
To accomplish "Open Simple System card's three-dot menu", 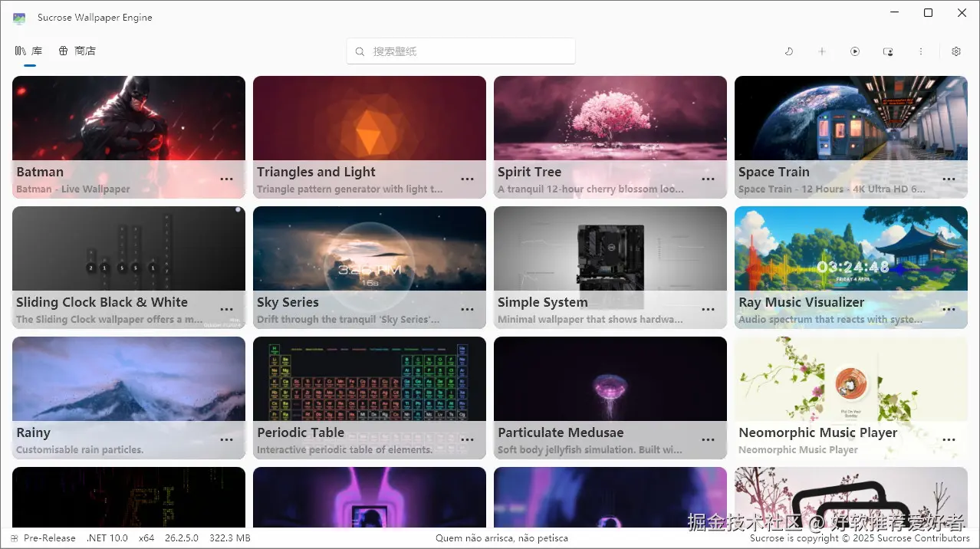I will pos(709,310).
